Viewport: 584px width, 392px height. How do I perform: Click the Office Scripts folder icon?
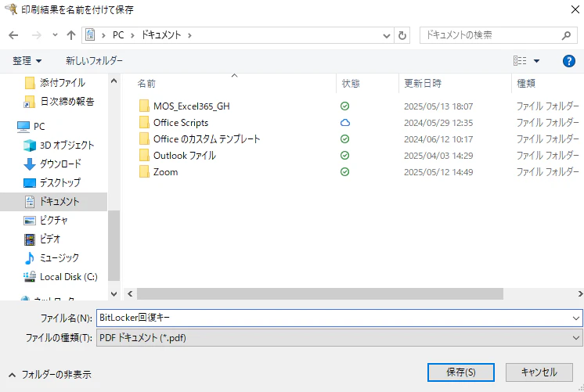pyautogui.click(x=144, y=123)
